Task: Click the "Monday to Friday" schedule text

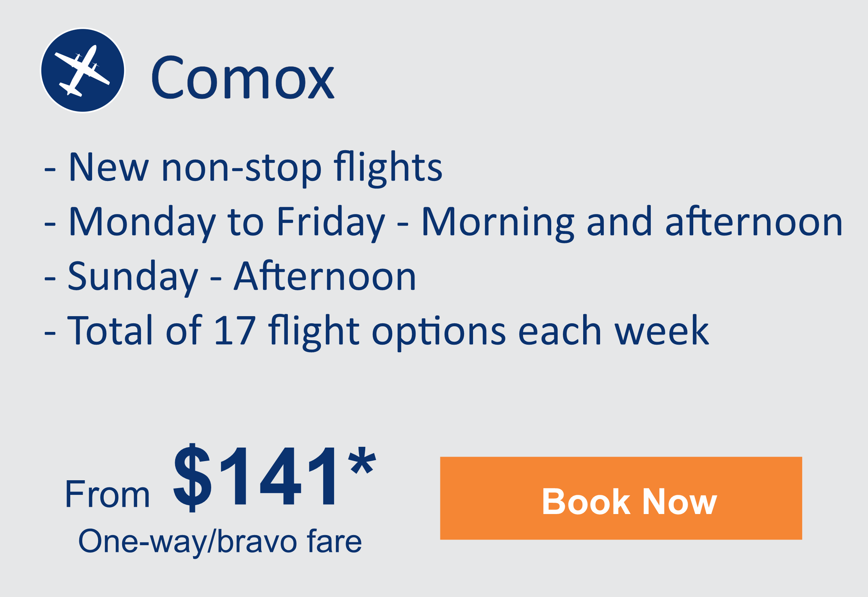Action: [x=227, y=222]
